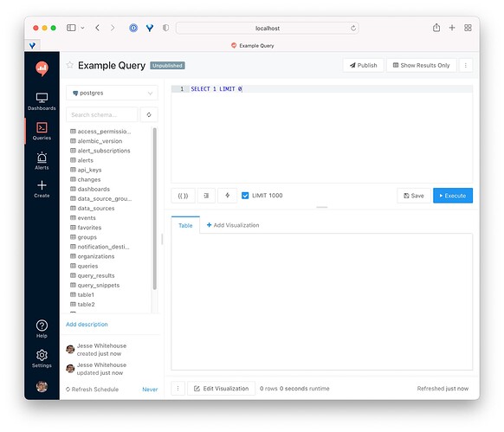Toggle autocomplete lightning bolt icon
The width and height of the screenshot is (504, 432).
click(227, 196)
